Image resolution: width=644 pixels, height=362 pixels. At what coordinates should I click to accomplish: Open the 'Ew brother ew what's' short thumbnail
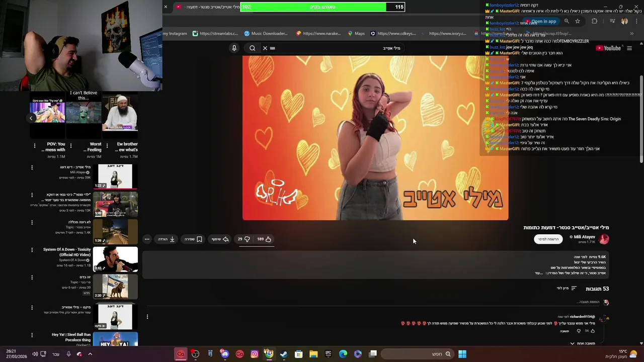pyautogui.click(x=120, y=113)
